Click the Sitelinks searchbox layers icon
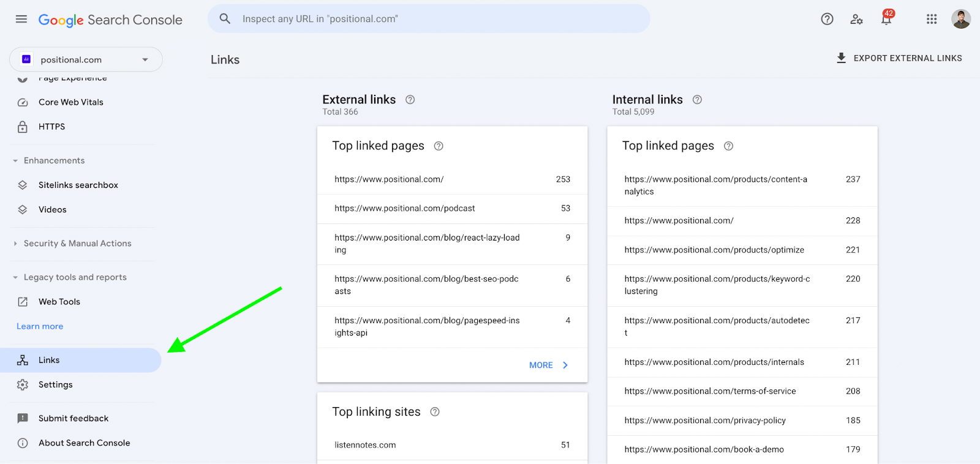The width and height of the screenshot is (980, 464). click(x=23, y=185)
